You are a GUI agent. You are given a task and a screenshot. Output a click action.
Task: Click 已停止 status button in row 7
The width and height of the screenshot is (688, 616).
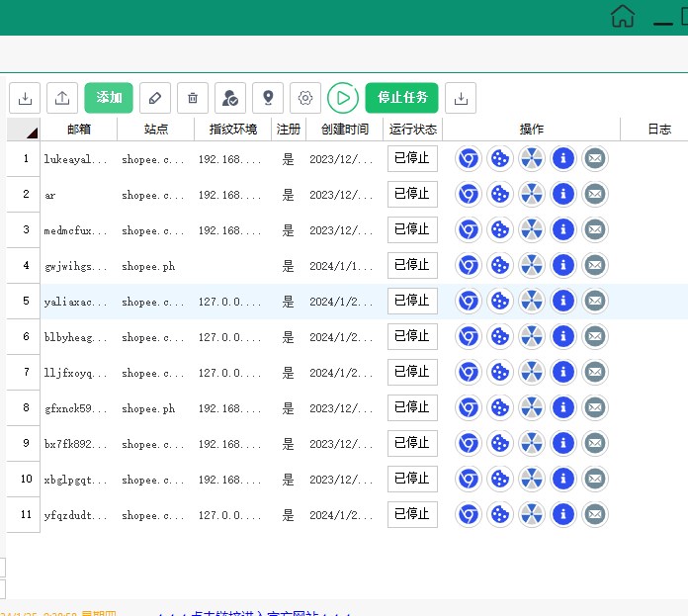(x=412, y=372)
